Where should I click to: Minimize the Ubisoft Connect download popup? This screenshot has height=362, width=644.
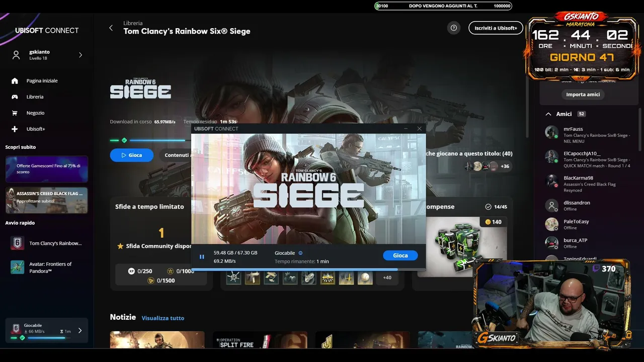(406, 129)
